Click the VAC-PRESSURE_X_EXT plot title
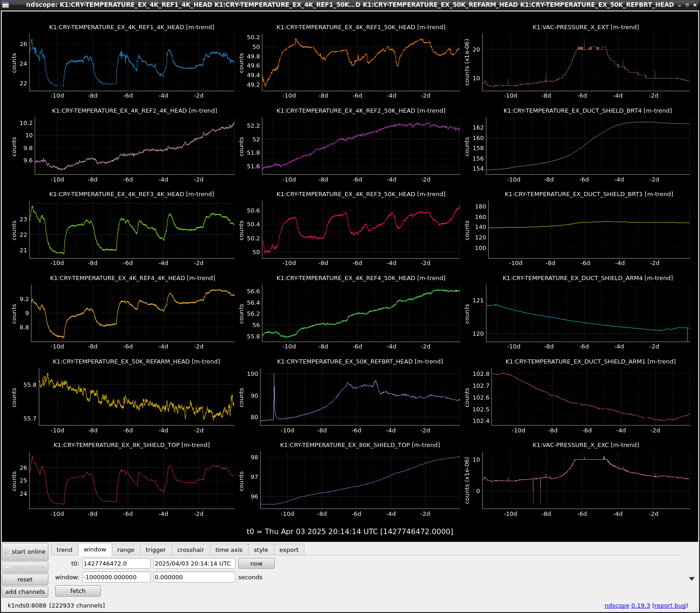Viewport: 700px width, 613px height. click(x=586, y=27)
